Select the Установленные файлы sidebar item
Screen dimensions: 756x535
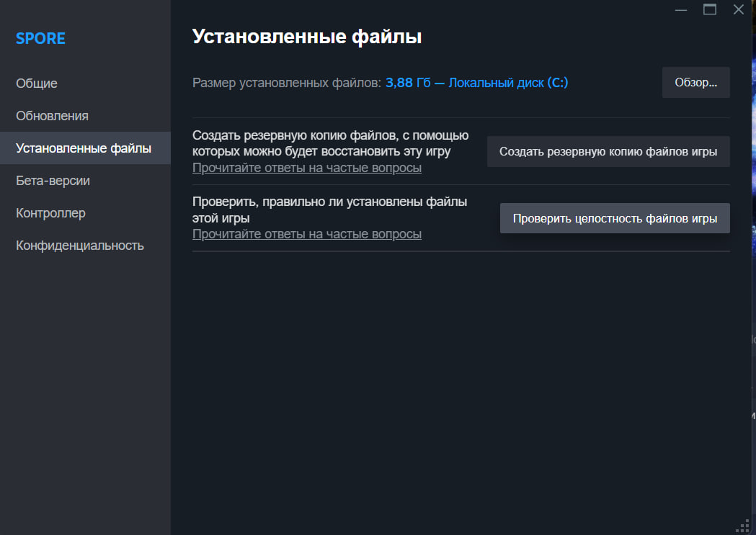point(84,148)
